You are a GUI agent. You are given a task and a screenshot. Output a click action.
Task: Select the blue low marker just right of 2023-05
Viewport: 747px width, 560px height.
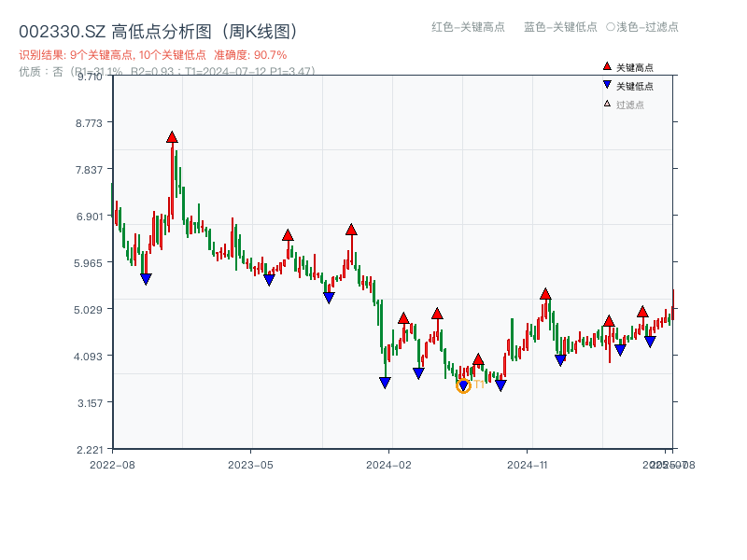click(269, 280)
